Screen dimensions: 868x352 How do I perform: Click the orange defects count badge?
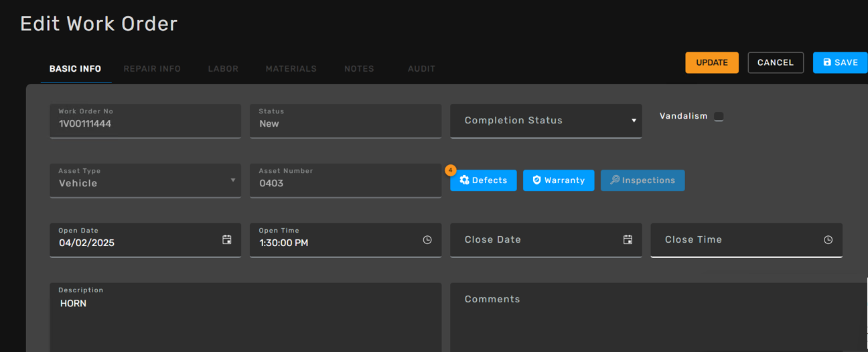tap(451, 170)
